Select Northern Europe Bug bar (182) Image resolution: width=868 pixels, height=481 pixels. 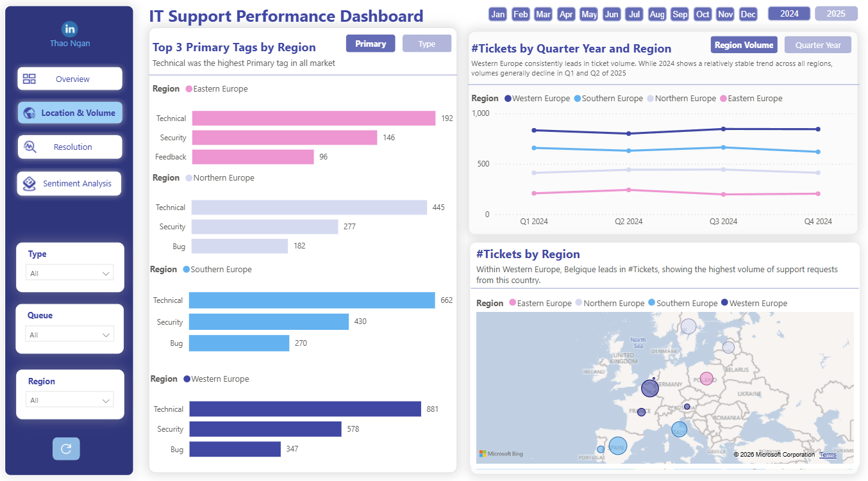pyautogui.click(x=240, y=246)
